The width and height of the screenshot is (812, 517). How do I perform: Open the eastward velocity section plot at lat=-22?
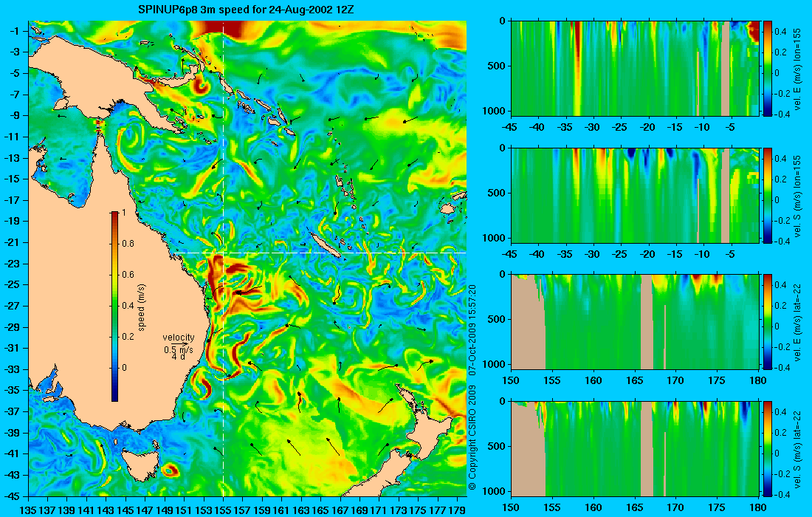coord(636,322)
